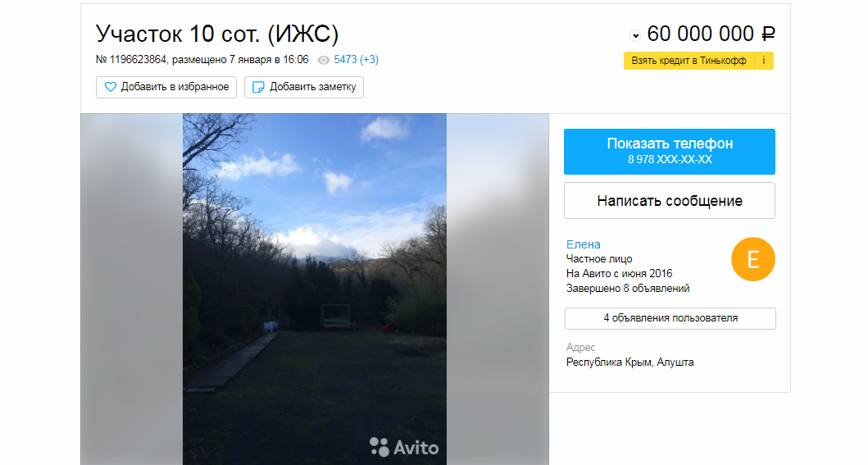Click the 5473 (+3) views counter
868x465 pixels.
coord(356,60)
